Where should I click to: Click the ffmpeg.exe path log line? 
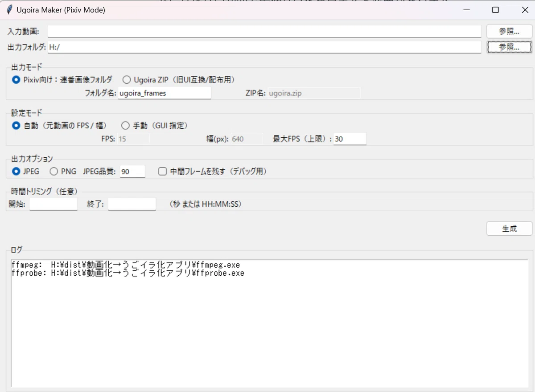(x=126, y=265)
